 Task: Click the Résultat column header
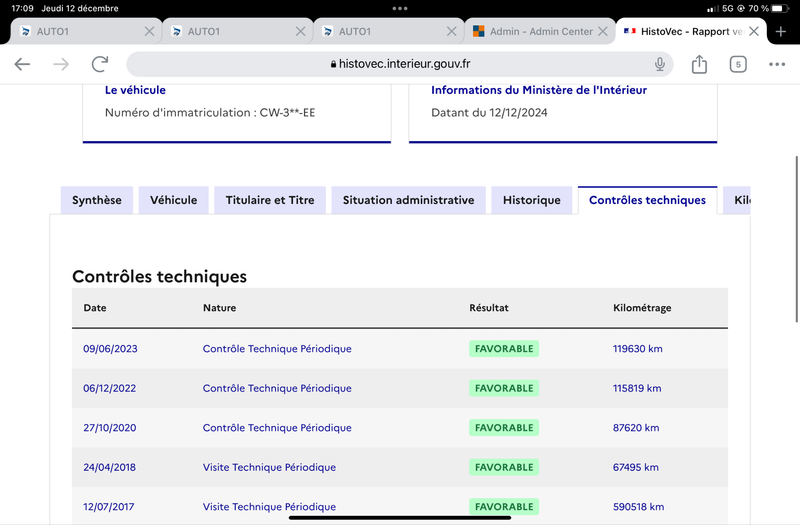click(x=489, y=308)
